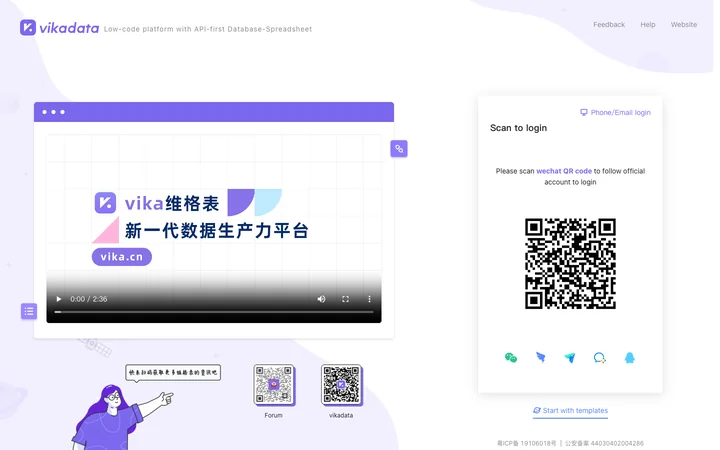Click the Forum QR code thumbnail
The width and height of the screenshot is (720, 450).
[274, 385]
